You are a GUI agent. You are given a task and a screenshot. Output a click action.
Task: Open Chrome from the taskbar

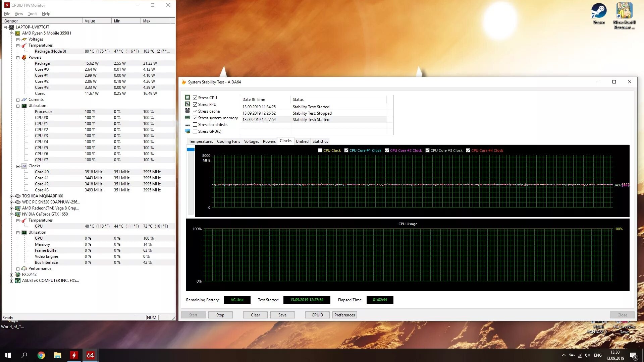pyautogui.click(x=41, y=355)
